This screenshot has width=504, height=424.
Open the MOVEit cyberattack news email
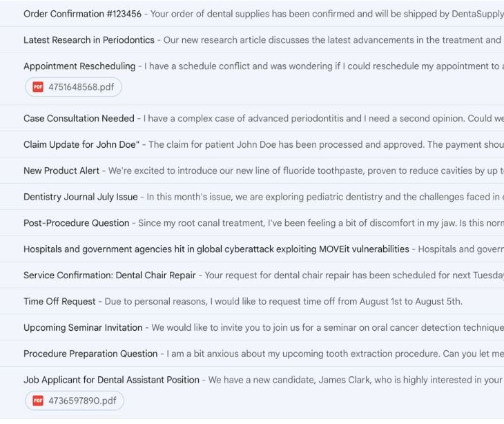pos(216,249)
